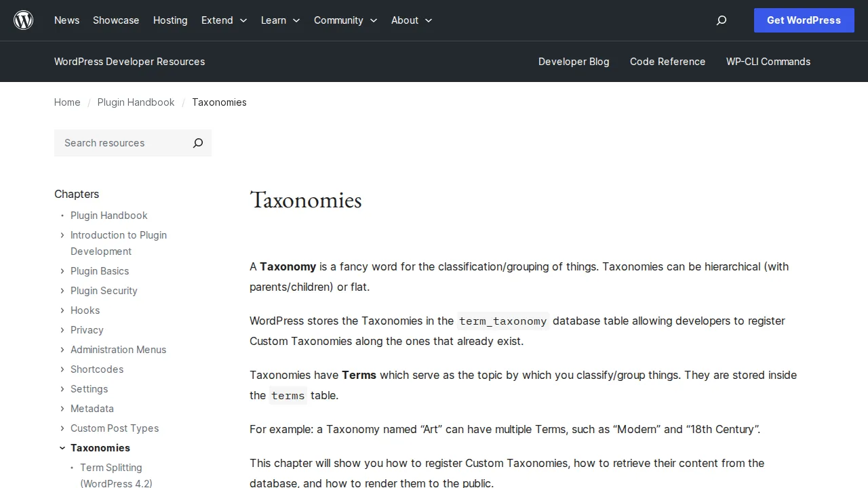This screenshot has width=868, height=488.
Task: Click the arrow beside Metadata chapter
Action: coord(62,409)
